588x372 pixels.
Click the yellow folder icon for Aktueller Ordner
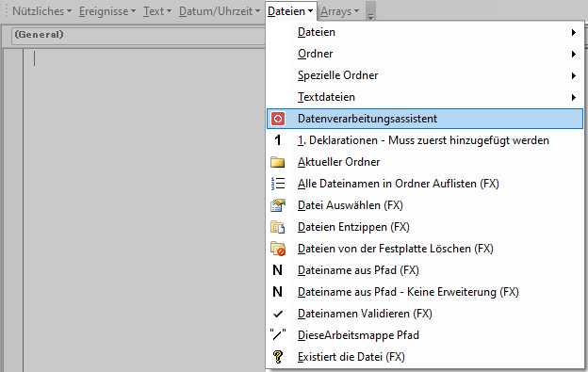click(277, 162)
